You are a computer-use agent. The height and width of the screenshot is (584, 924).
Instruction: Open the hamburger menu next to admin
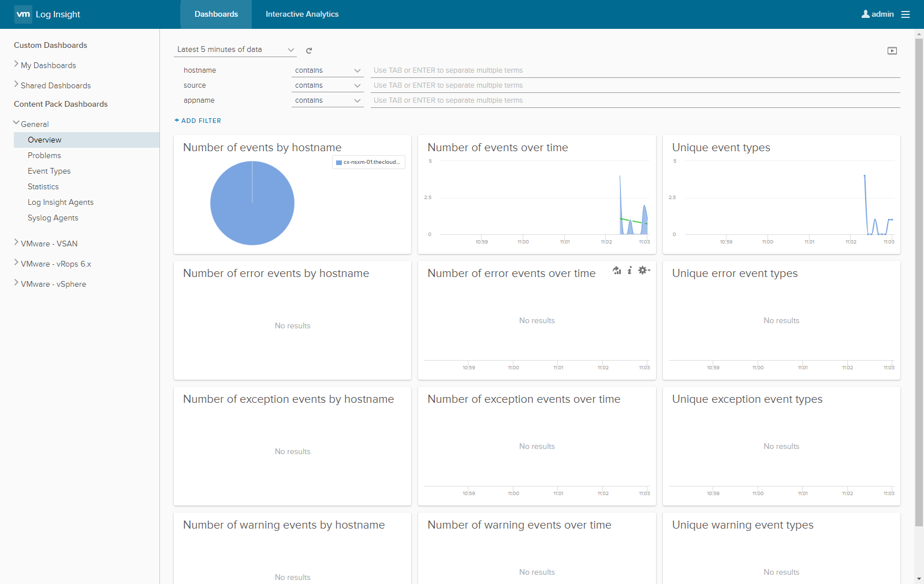coord(906,14)
